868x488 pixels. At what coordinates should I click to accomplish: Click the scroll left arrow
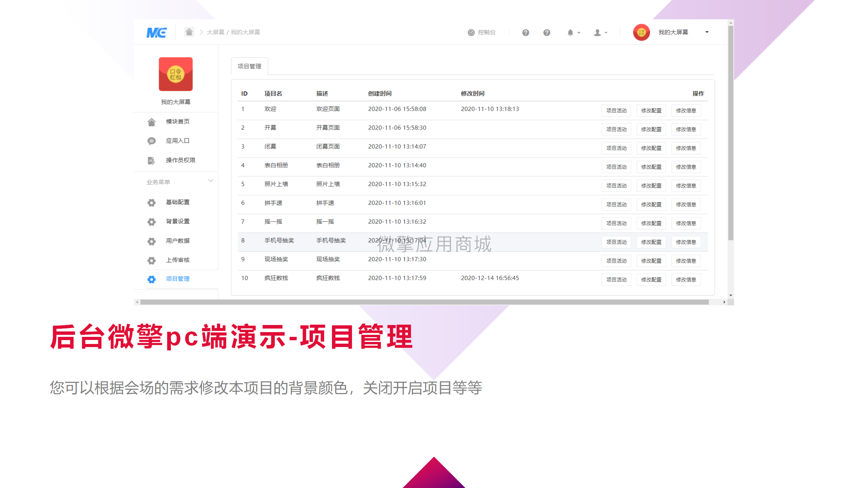tap(137, 302)
